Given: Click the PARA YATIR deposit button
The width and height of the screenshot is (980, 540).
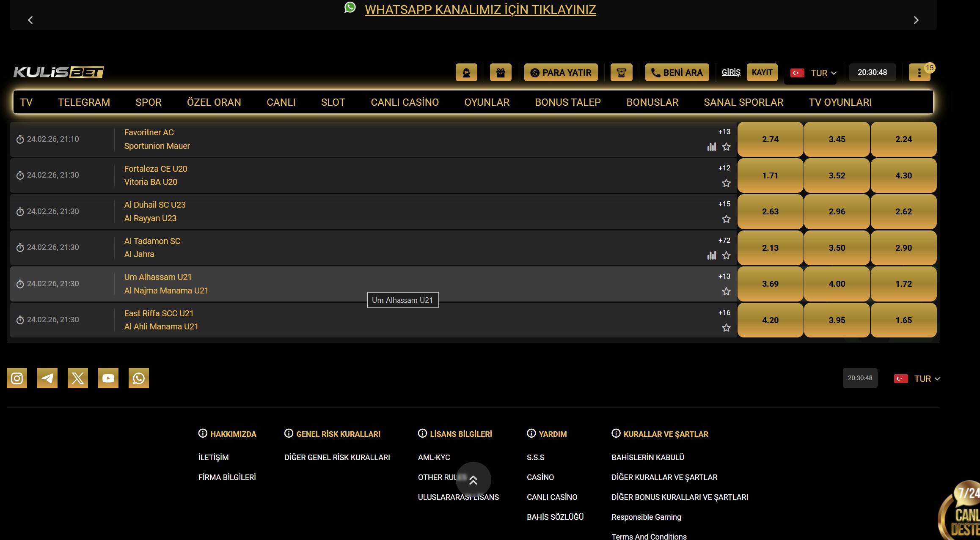Looking at the screenshot, I should point(561,73).
